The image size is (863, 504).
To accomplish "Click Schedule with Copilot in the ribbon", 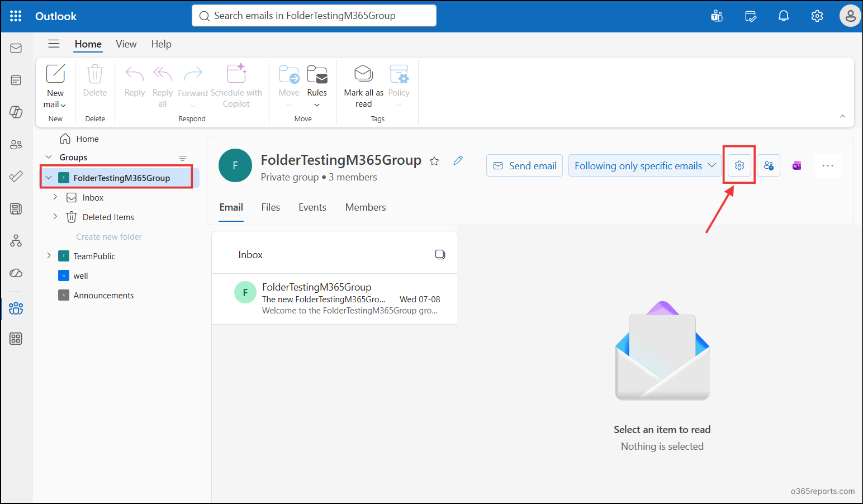I will point(236,86).
